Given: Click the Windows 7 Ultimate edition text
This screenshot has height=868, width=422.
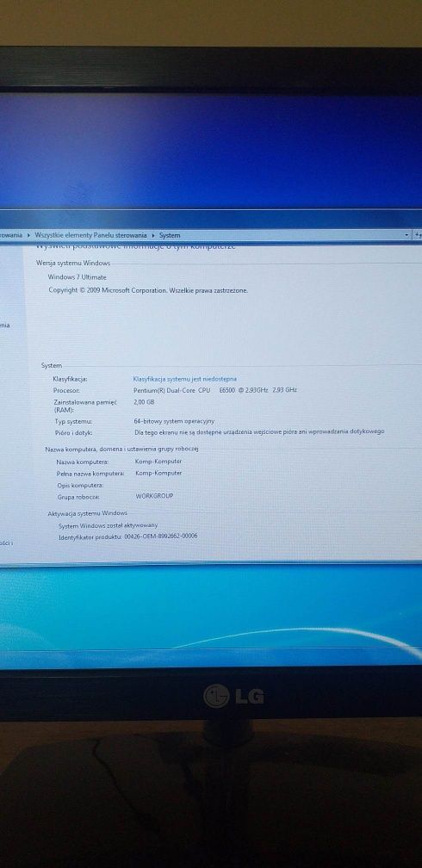Looking at the screenshot, I should (77, 277).
